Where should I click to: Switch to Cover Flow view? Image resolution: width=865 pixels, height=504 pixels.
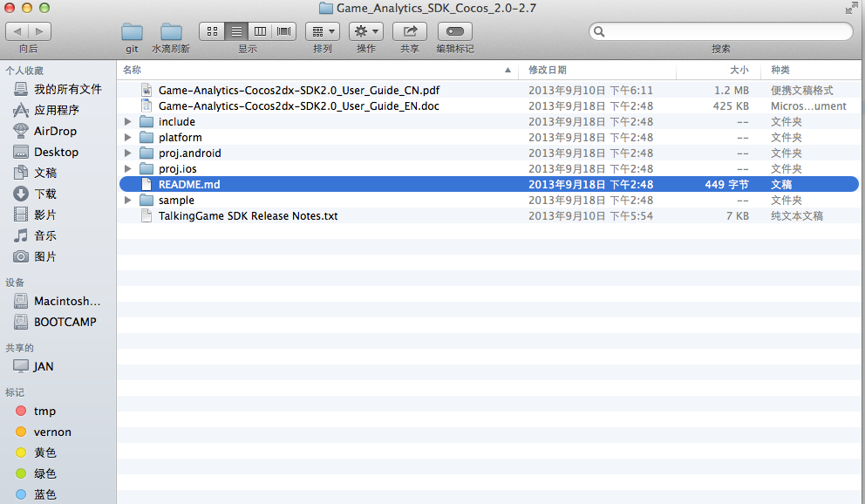(284, 31)
